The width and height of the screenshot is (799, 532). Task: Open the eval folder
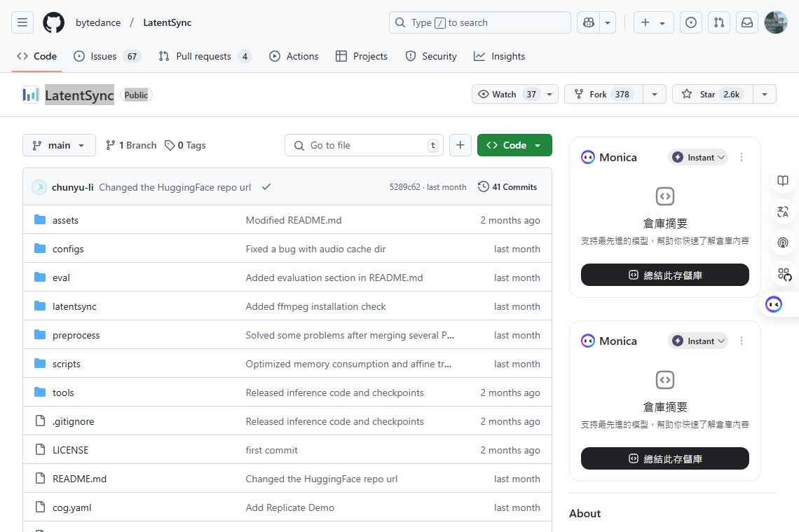pos(61,278)
